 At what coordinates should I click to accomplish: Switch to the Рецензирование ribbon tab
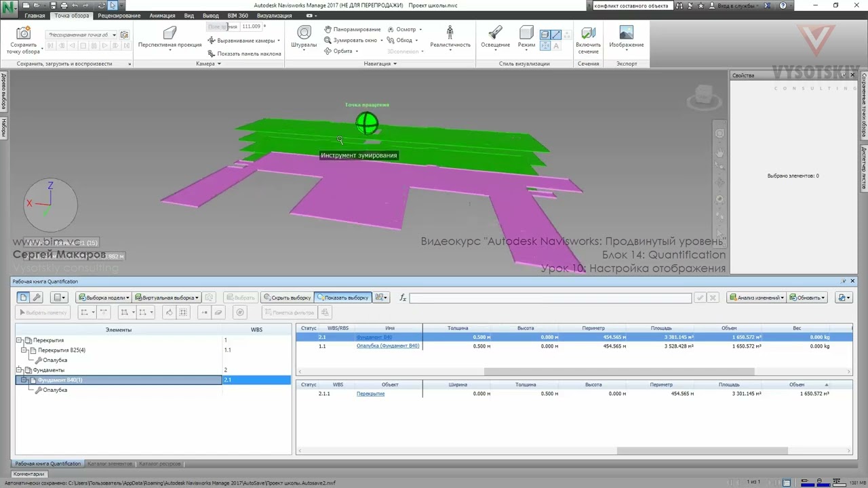click(x=119, y=16)
